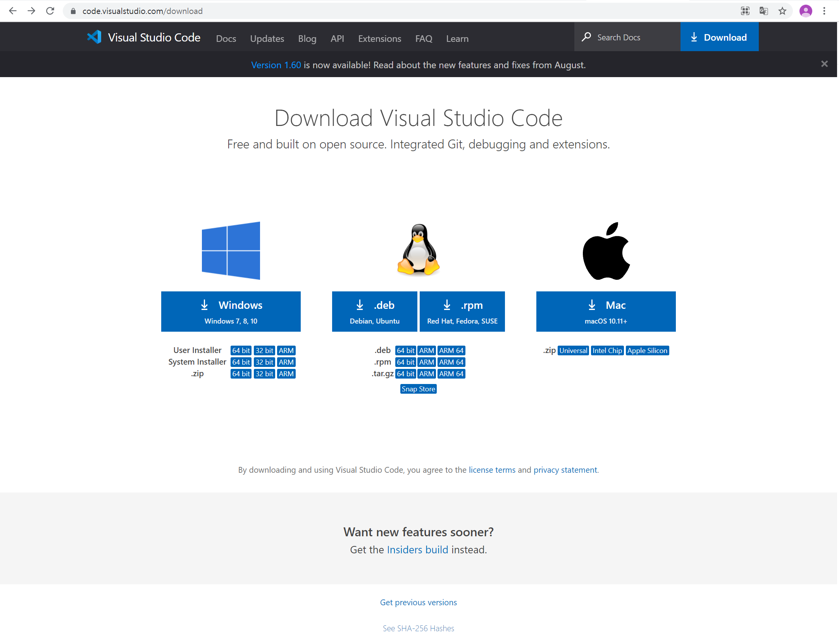Select Linux .tar.gz 64 bit
Screen dimensions: 839x644
point(406,374)
